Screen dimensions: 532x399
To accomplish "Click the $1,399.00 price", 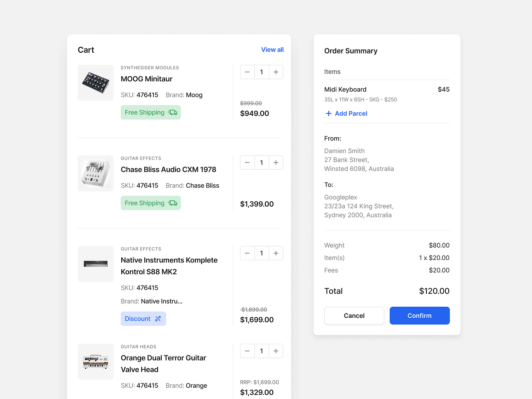I will (257, 204).
